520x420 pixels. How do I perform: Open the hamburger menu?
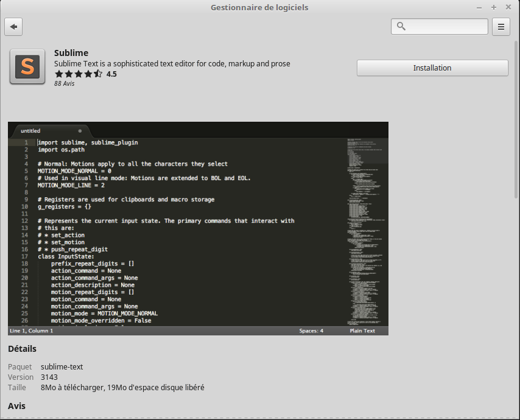click(x=501, y=27)
